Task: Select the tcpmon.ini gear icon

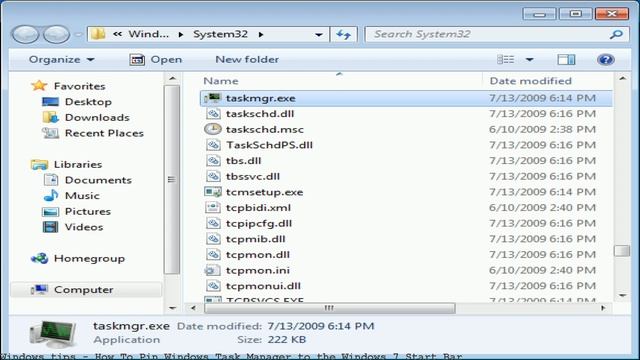Action: [x=212, y=270]
